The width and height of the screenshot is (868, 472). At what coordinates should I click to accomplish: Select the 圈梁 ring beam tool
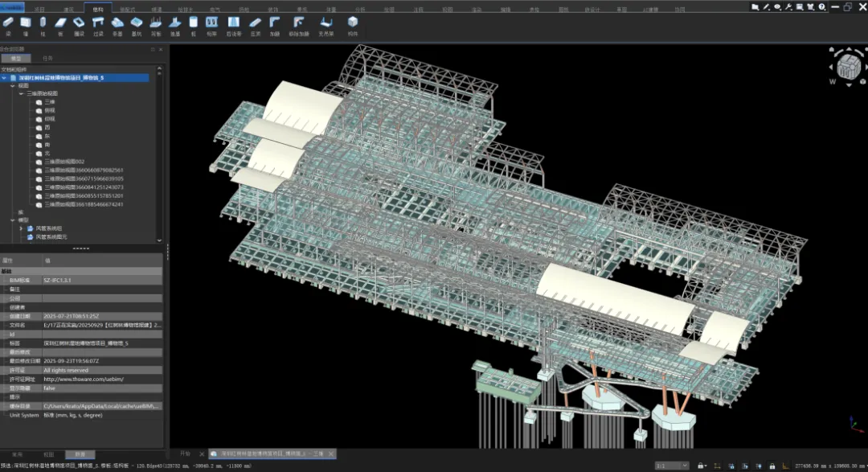click(x=79, y=26)
